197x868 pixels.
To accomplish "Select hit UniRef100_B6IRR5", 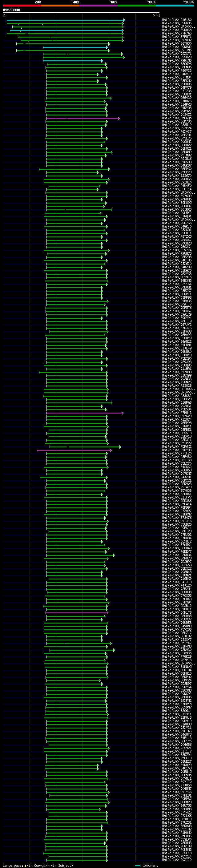I will coord(177,210).
